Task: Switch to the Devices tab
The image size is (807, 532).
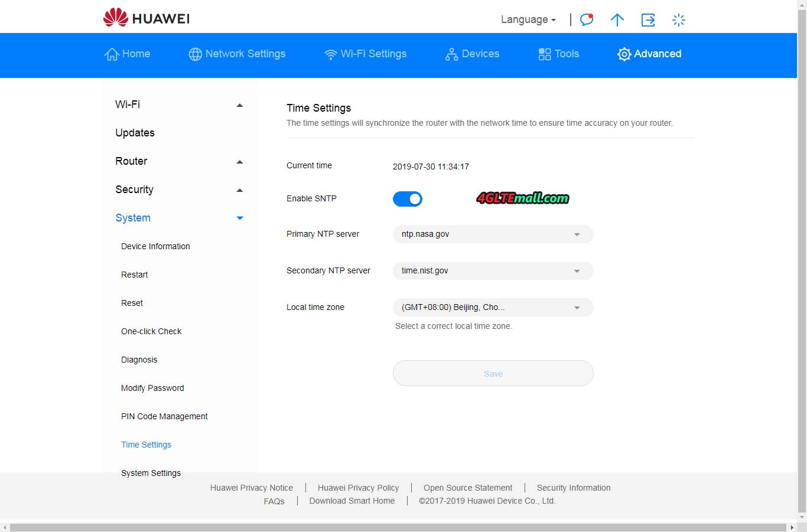Action: [472, 54]
